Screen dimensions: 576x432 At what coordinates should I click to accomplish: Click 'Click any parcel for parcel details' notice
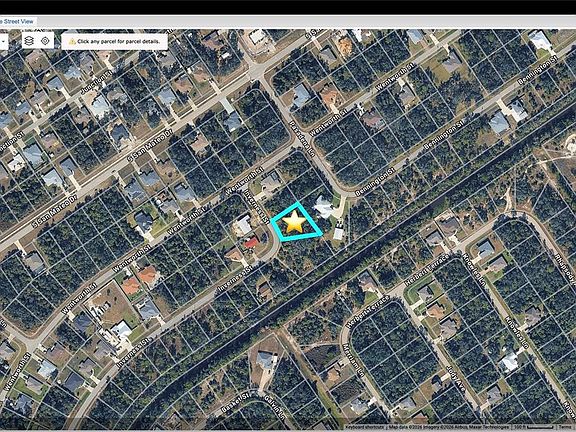click(114, 42)
